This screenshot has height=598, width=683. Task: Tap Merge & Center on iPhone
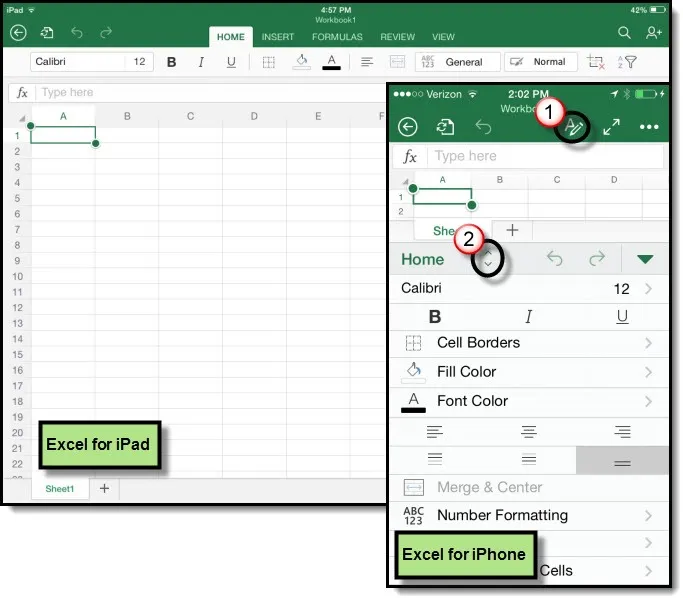529,487
